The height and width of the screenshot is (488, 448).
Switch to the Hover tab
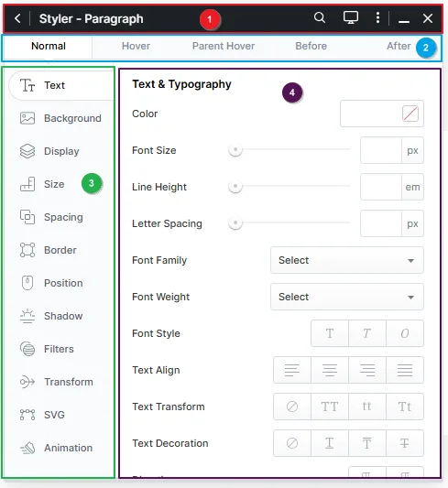tap(136, 46)
